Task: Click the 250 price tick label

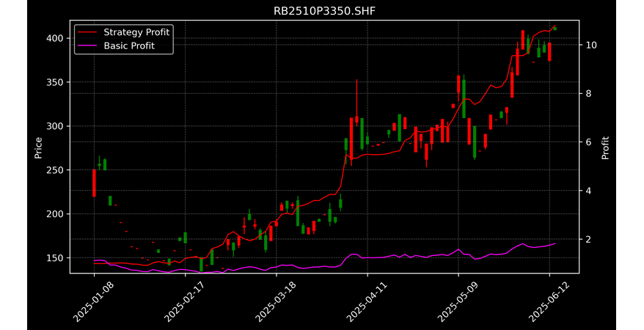Action: (56, 170)
